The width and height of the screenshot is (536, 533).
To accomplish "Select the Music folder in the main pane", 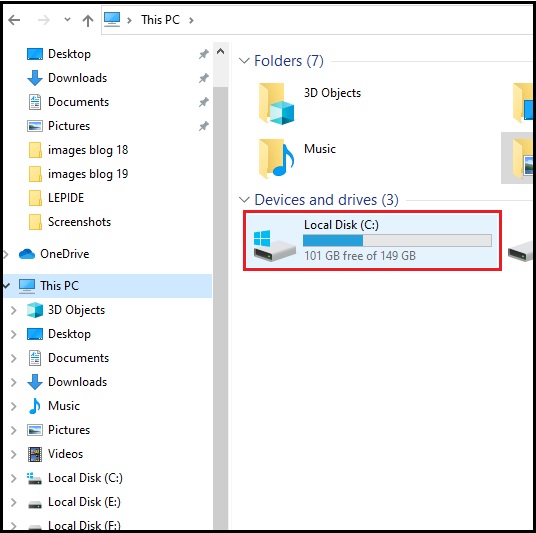I will click(x=297, y=159).
